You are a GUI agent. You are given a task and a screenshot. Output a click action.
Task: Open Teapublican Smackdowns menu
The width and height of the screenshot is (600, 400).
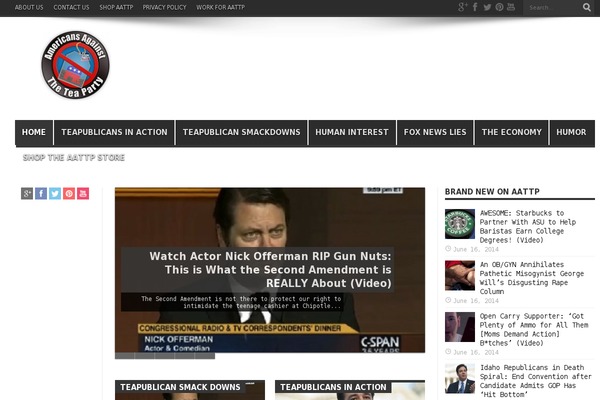(x=241, y=132)
